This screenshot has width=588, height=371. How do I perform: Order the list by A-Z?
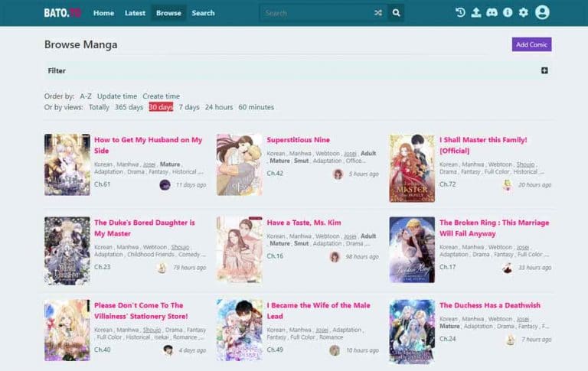click(x=86, y=96)
